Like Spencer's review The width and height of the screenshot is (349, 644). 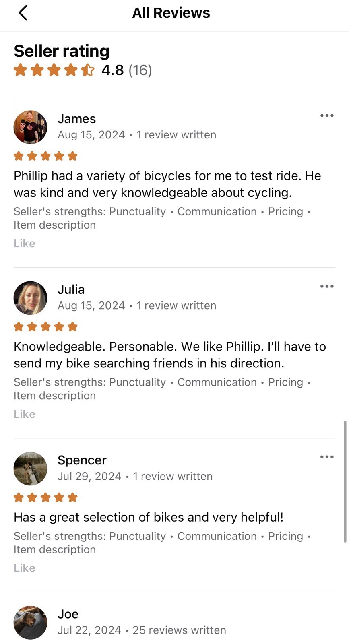[25, 568]
